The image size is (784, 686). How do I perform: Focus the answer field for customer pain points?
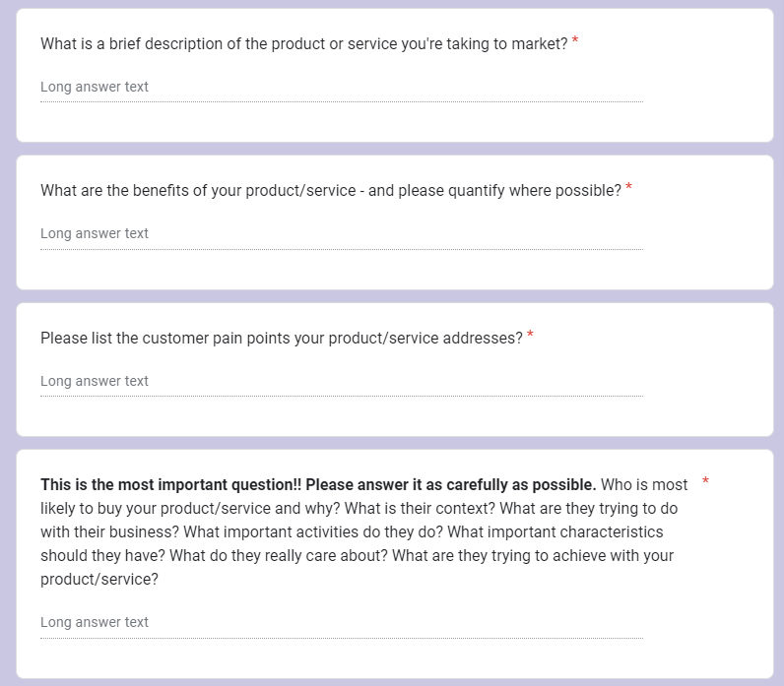click(342, 381)
